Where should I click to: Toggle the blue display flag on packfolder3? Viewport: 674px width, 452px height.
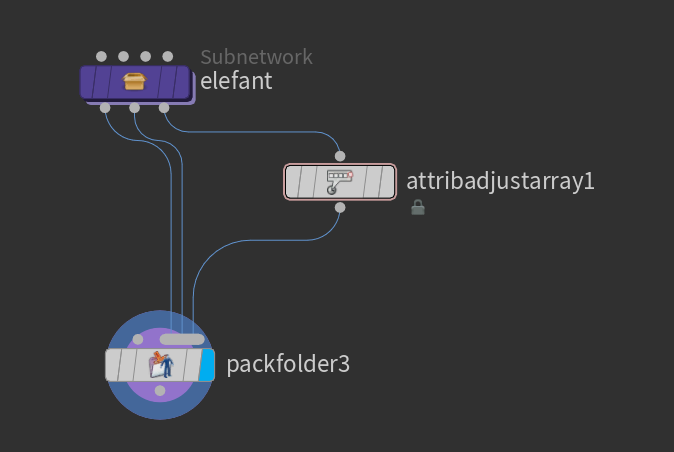pyautogui.click(x=207, y=365)
